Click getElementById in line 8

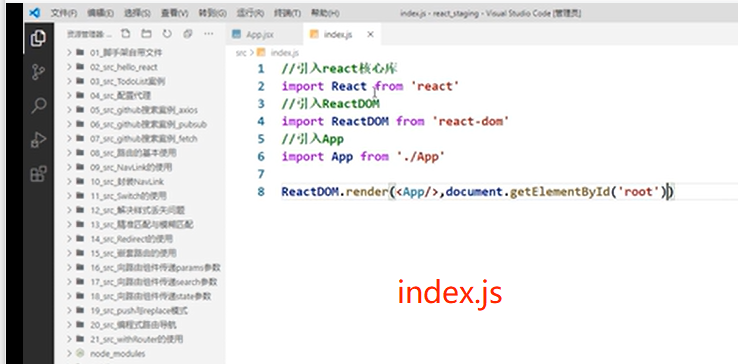(x=560, y=192)
